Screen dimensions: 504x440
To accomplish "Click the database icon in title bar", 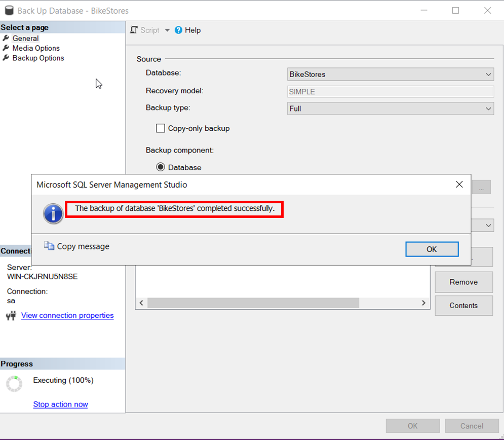I will [9, 11].
